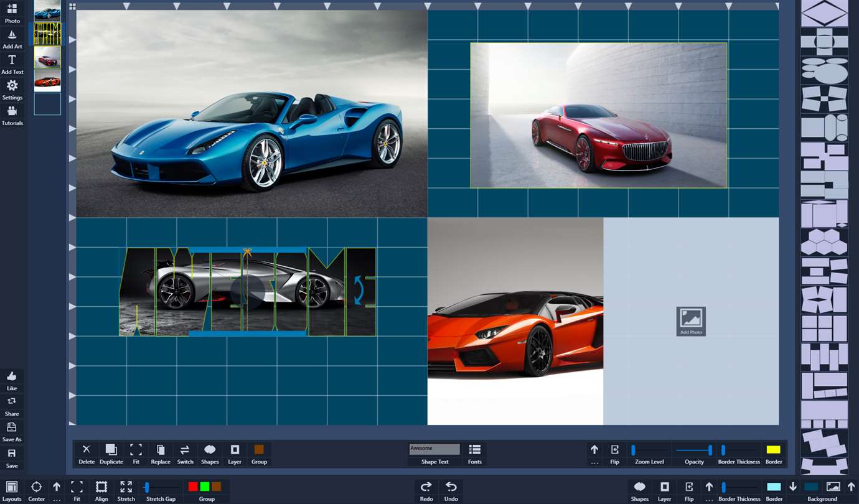Undo the last action

point(451,491)
